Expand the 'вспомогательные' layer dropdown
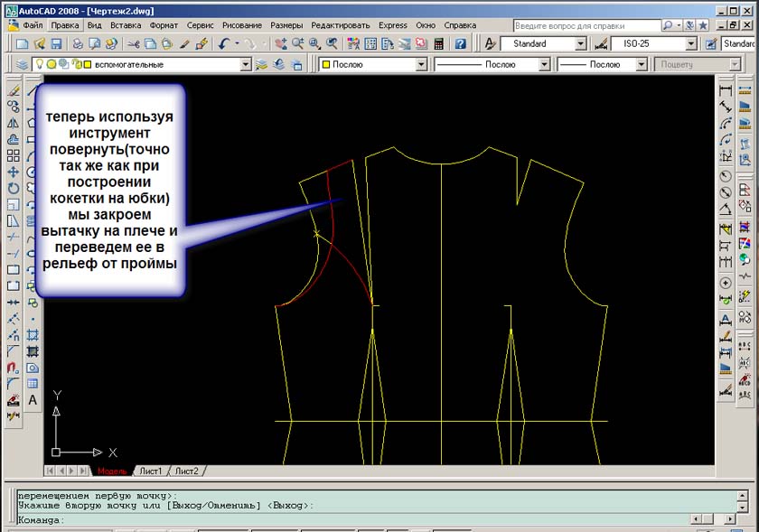Image resolution: width=759 pixels, height=532 pixels. (x=246, y=65)
